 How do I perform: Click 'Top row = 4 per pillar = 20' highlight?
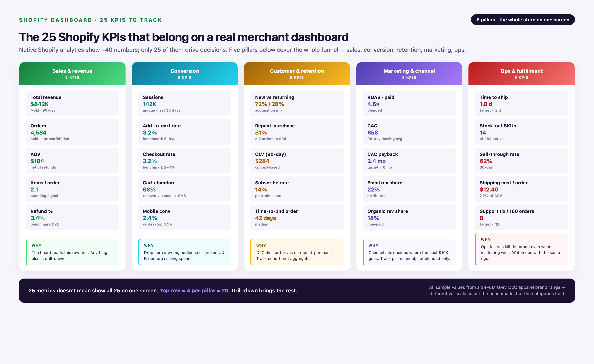point(194,291)
